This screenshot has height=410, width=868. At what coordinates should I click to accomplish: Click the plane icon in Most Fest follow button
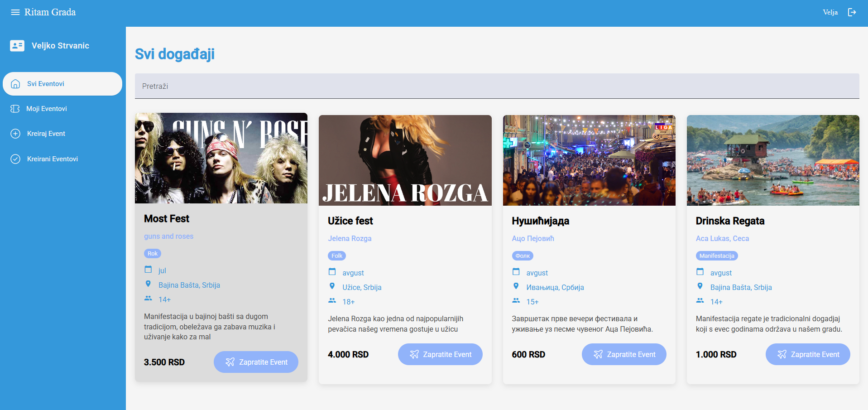(230, 362)
